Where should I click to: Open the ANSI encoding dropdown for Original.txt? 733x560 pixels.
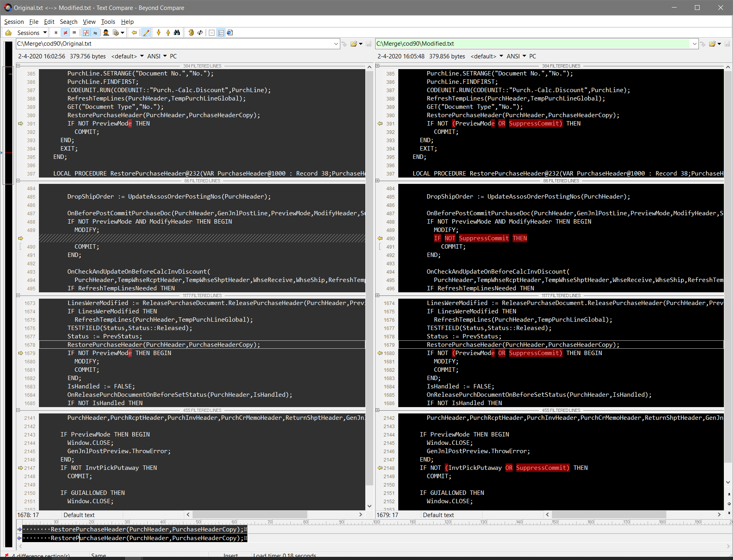166,56
